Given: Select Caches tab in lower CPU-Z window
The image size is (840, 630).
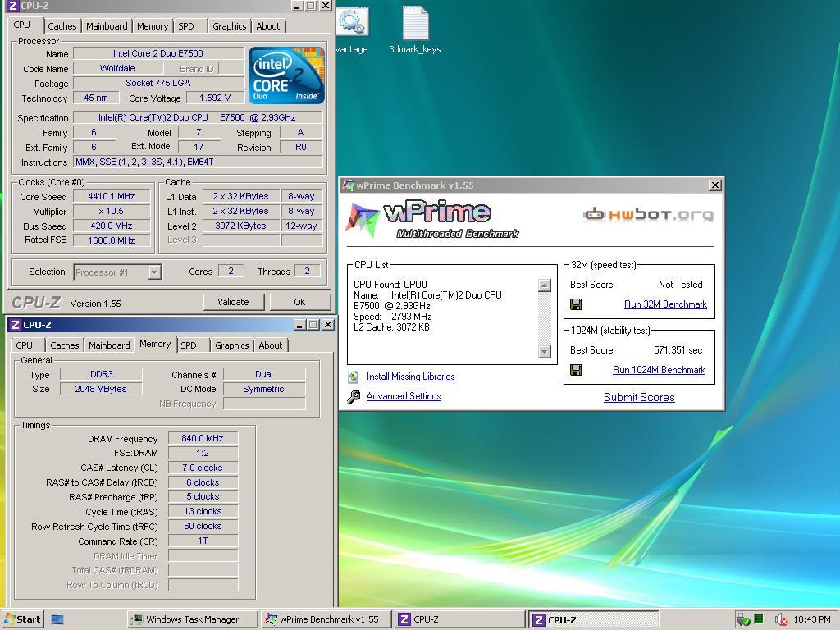Looking at the screenshot, I should (64, 345).
